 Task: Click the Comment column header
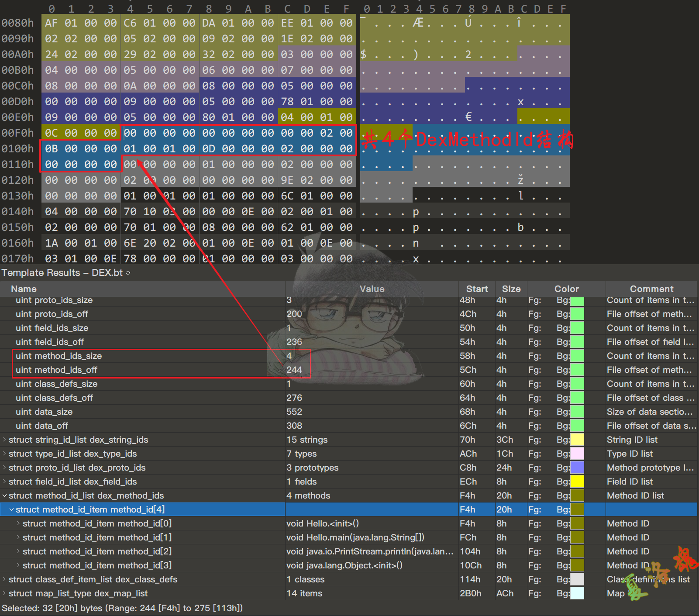coord(651,289)
